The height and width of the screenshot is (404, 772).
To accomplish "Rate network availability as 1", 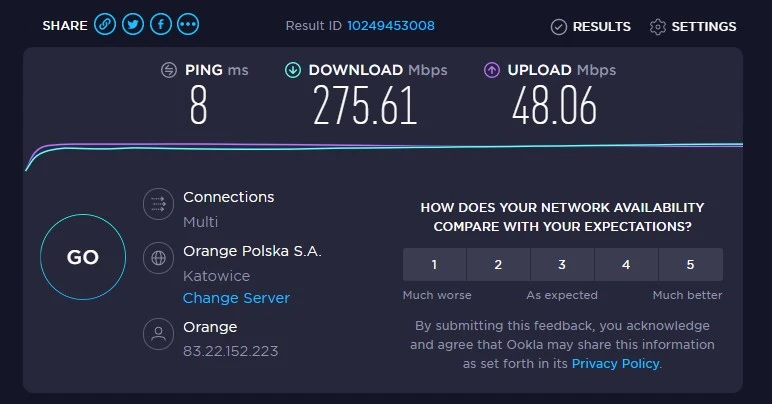I will pos(434,265).
